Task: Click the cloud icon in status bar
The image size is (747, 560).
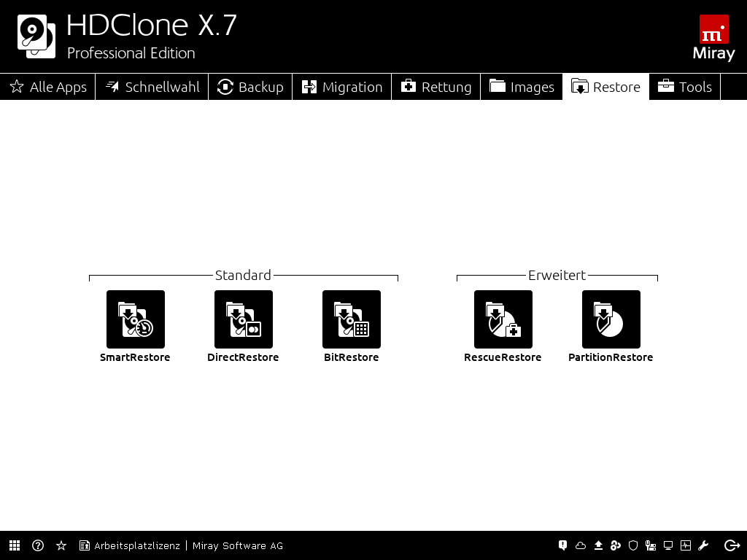Action: (x=581, y=545)
